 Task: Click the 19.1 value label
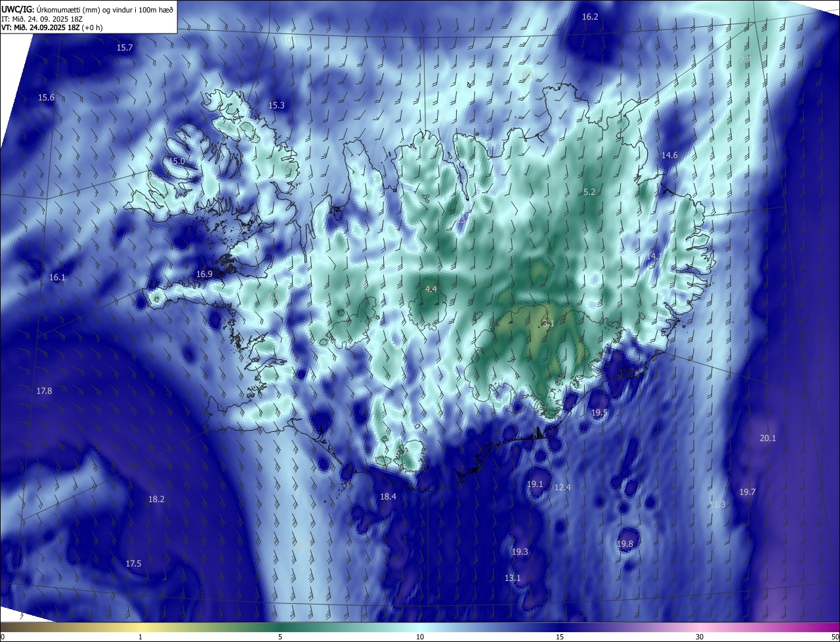click(535, 484)
